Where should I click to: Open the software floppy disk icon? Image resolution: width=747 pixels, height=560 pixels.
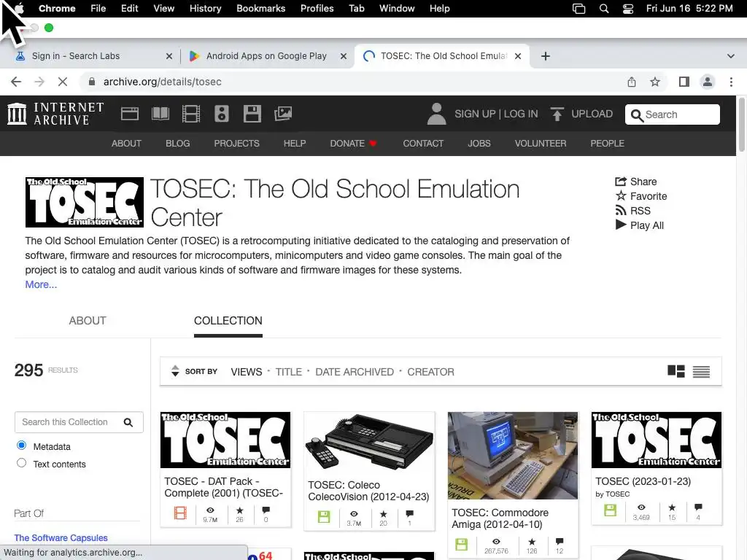coord(252,114)
